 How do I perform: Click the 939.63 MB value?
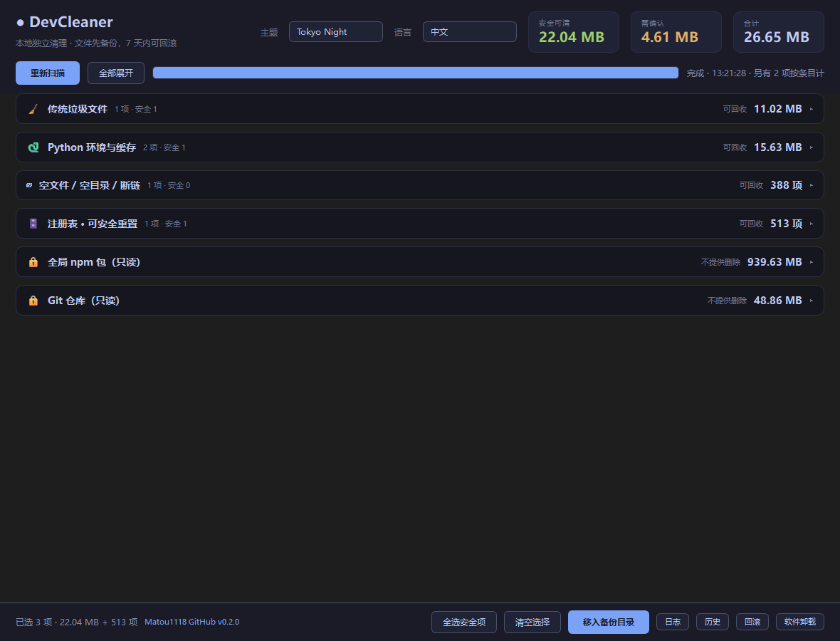775,262
